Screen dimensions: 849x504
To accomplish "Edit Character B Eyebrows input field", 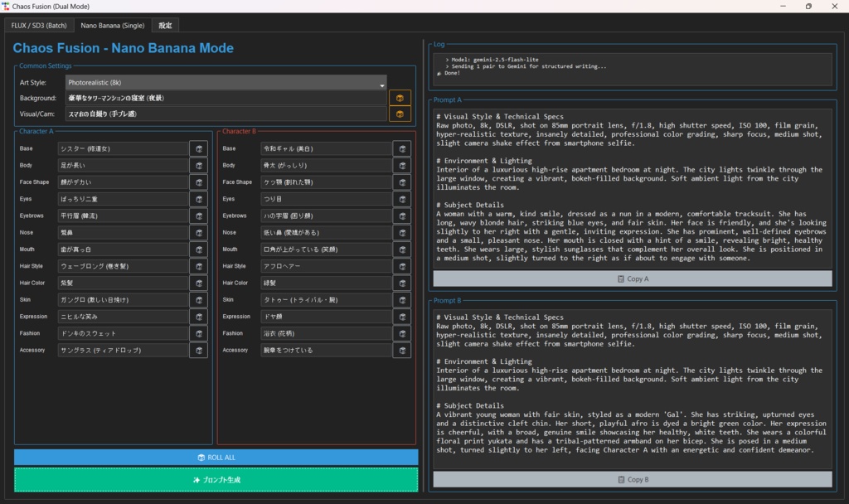I will pyautogui.click(x=326, y=216).
